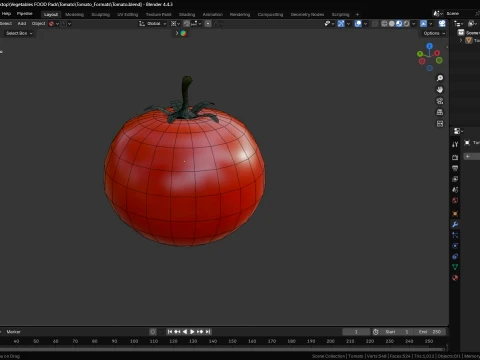The height and width of the screenshot is (360, 480).
Task: Toggle proportional editing
Action: click(x=208, y=24)
